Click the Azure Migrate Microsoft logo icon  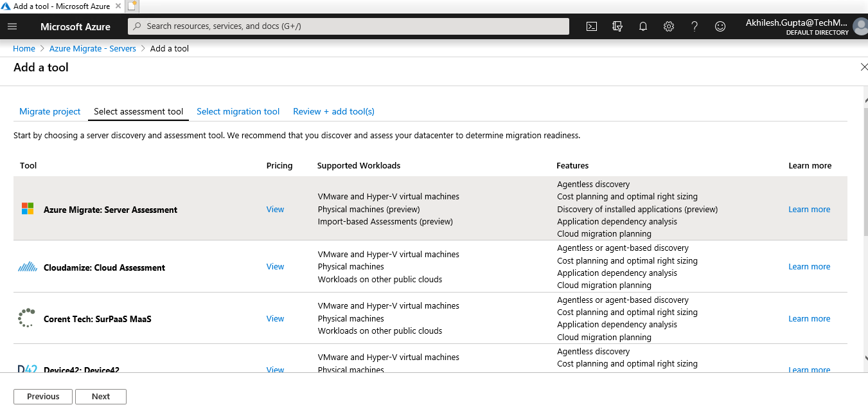click(28, 209)
